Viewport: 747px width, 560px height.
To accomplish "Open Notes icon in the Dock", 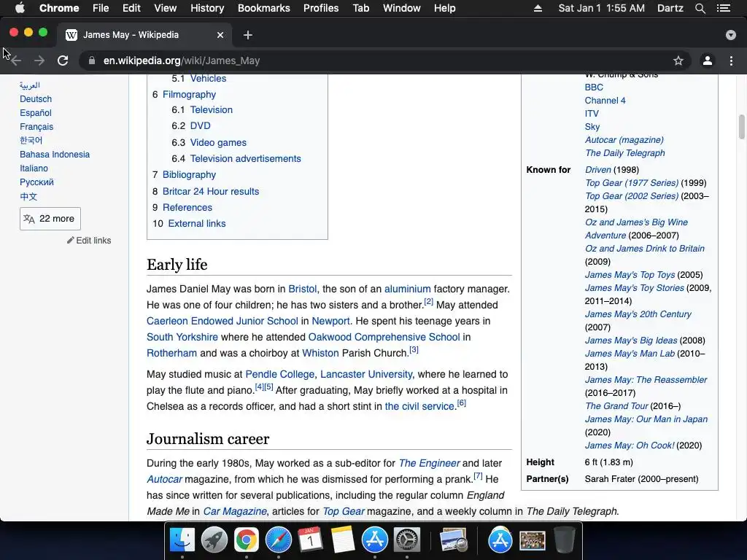I will click(x=343, y=540).
